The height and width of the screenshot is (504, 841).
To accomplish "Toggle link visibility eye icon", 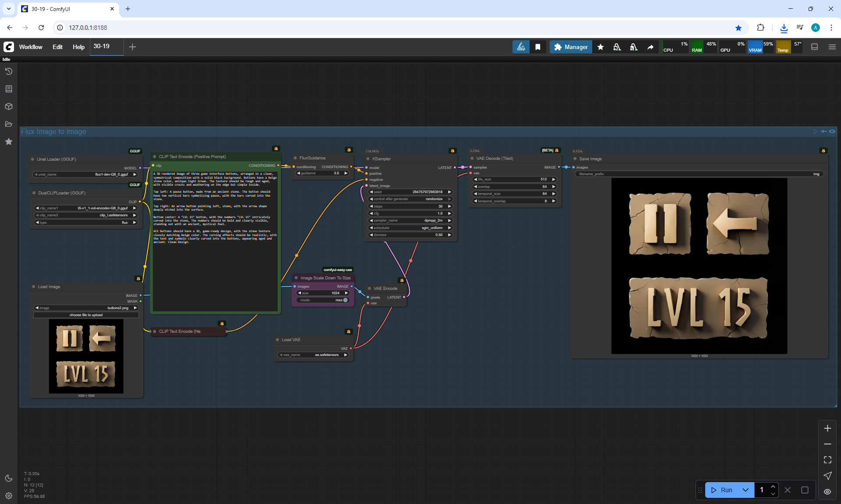I will tap(827, 491).
